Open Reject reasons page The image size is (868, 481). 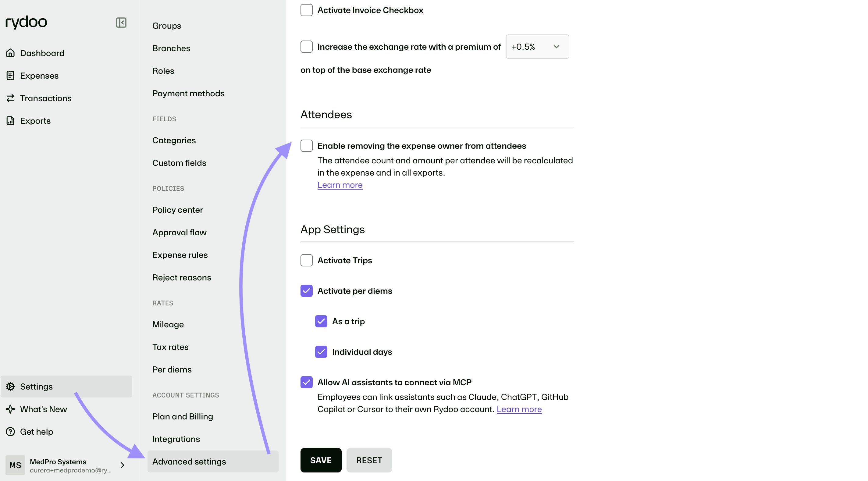click(x=182, y=277)
